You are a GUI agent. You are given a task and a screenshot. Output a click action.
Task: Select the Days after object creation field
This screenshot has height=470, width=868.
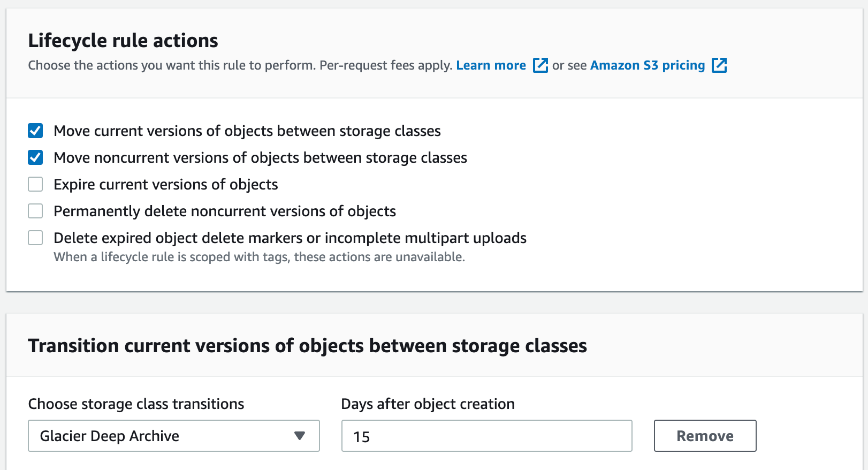(486, 436)
